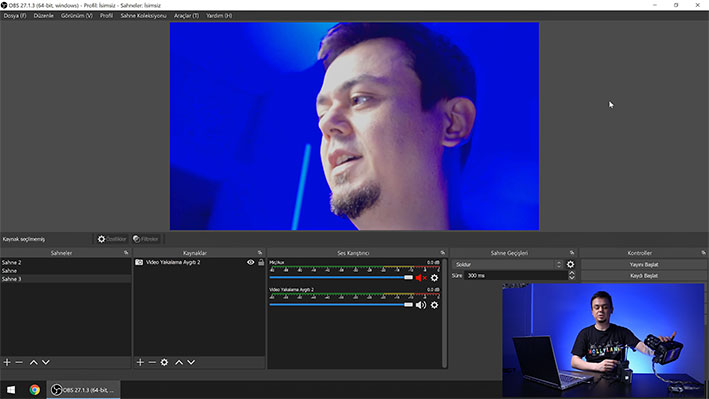Adjust Mic/Aux volume slider
Screen dimensions: 709x399
click(x=341, y=277)
